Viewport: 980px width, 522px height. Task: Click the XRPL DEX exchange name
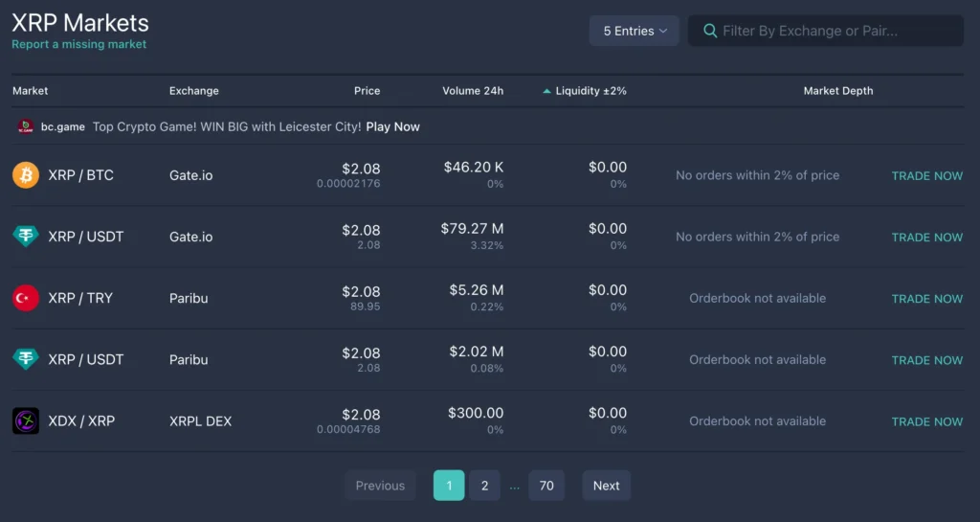coord(200,420)
